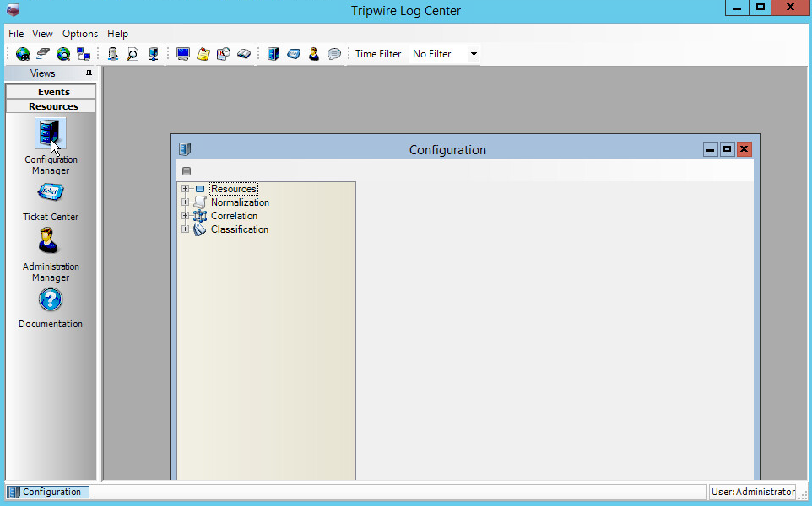Select the Classification tree item
The width and height of the screenshot is (812, 506).
tap(239, 229)
